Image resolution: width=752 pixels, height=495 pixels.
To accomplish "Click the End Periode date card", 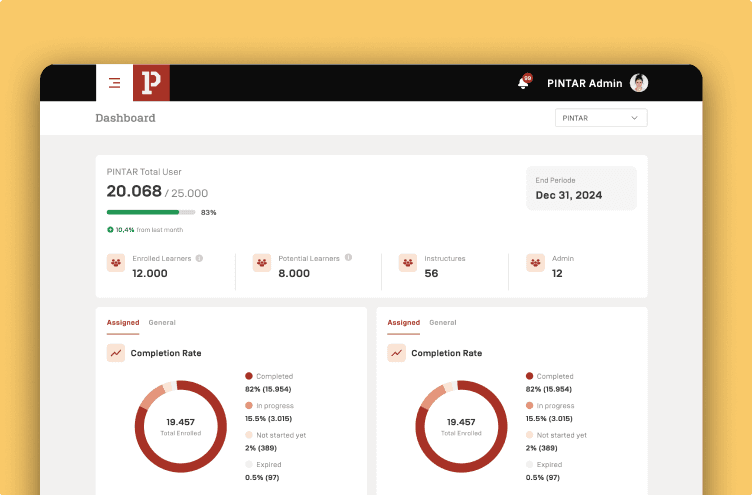I will click(581, 188).
